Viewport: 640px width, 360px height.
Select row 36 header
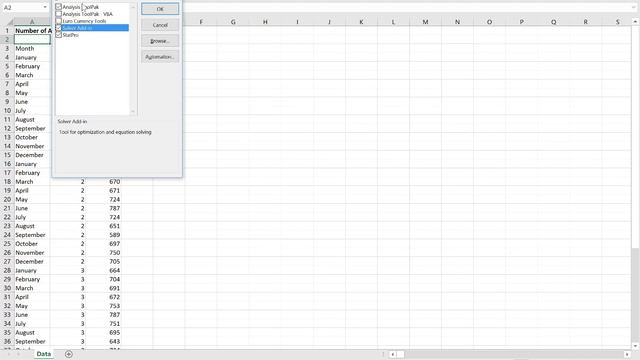(x=7, y=341)
